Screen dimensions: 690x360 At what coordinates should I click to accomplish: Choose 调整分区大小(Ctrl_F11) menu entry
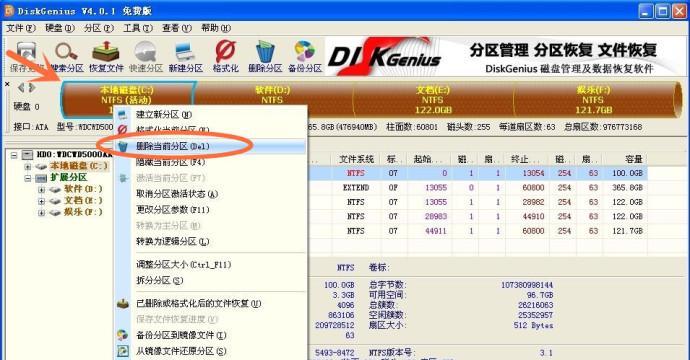coord(210,264)
